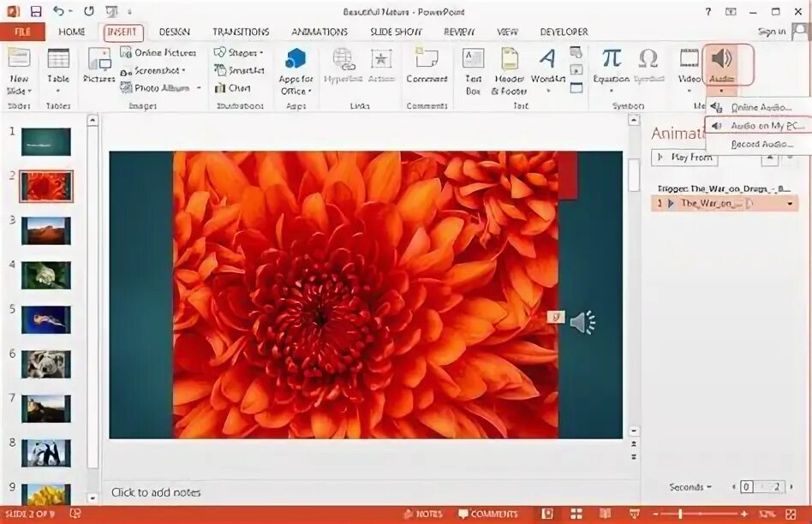Screen dimensions: 812x524
Task: Choose Online Audio... from the menu
Action: (x=758, y=107)
